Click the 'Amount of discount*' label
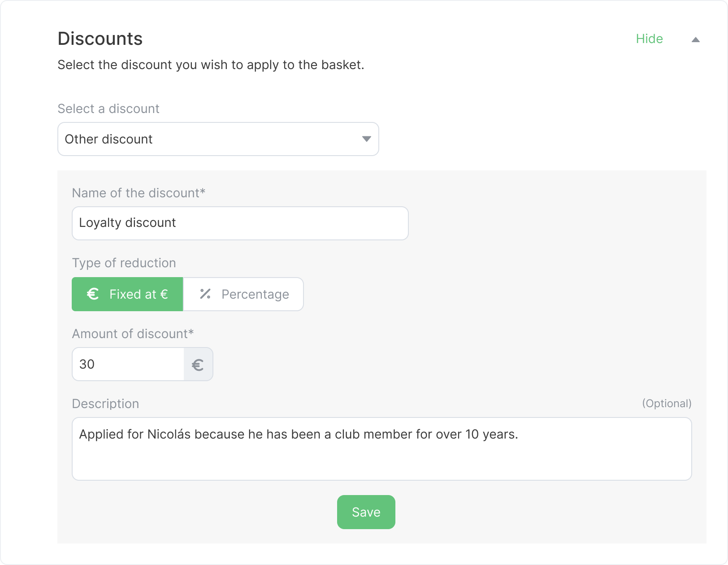 (x=133, y=334)
